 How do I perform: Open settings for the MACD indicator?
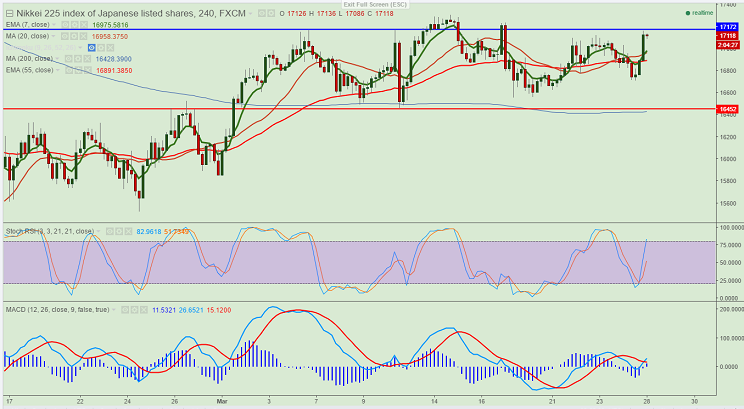click(x=134, y=310)
